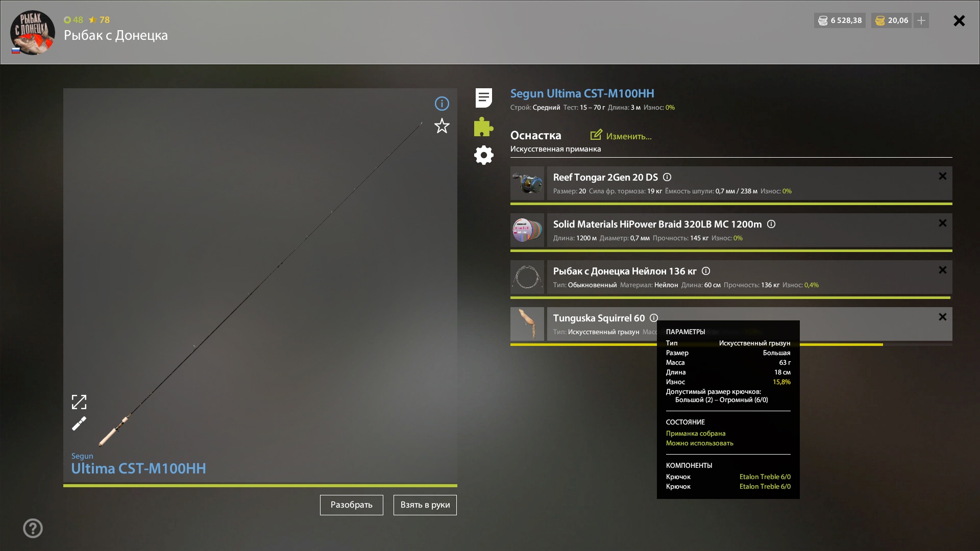
Task: Click the level 48 indicator
Action: (x=73, y=20)
